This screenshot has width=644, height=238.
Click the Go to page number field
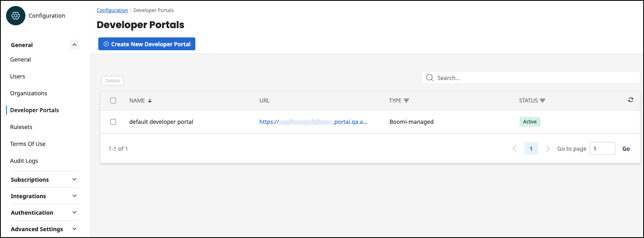click(x=602, y=149)
